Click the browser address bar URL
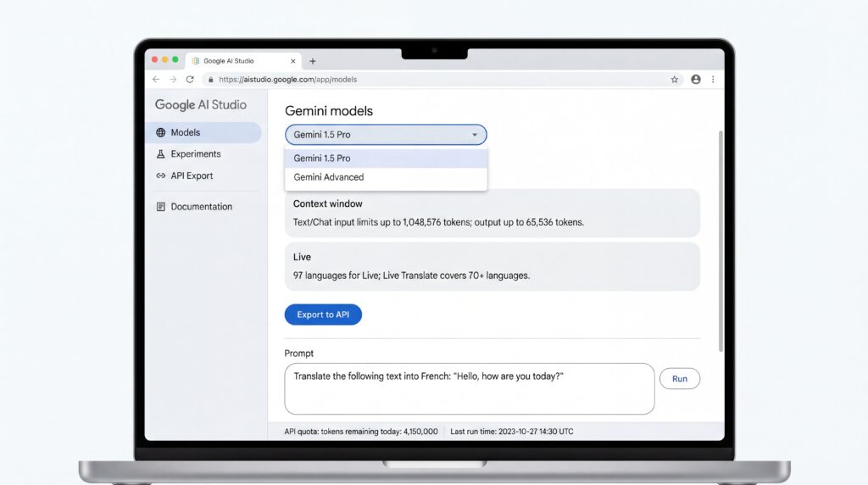This screenshot has height=485, width=868. 288,79
